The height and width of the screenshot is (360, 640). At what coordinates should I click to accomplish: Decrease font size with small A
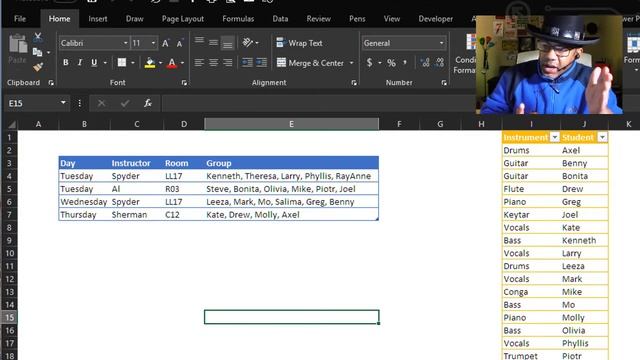tap(180, 43)
